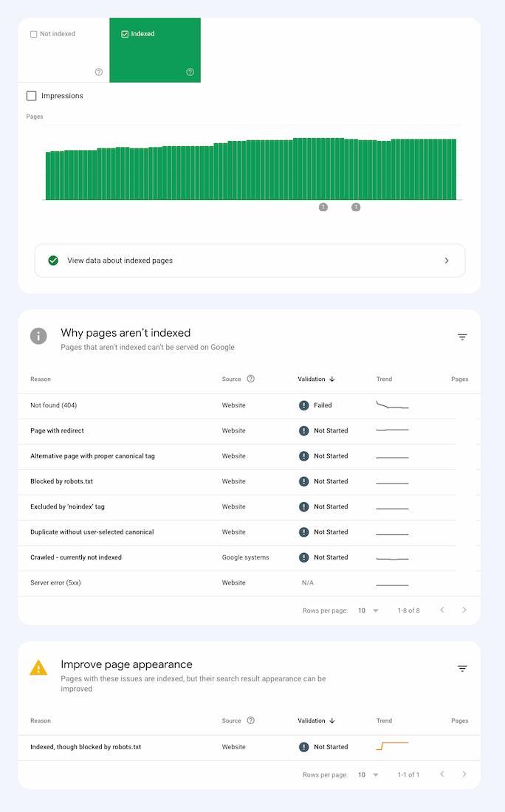Click Pages column header in indexing table
Viewport: 505px width, 812px height.
[x=459, y=379]
